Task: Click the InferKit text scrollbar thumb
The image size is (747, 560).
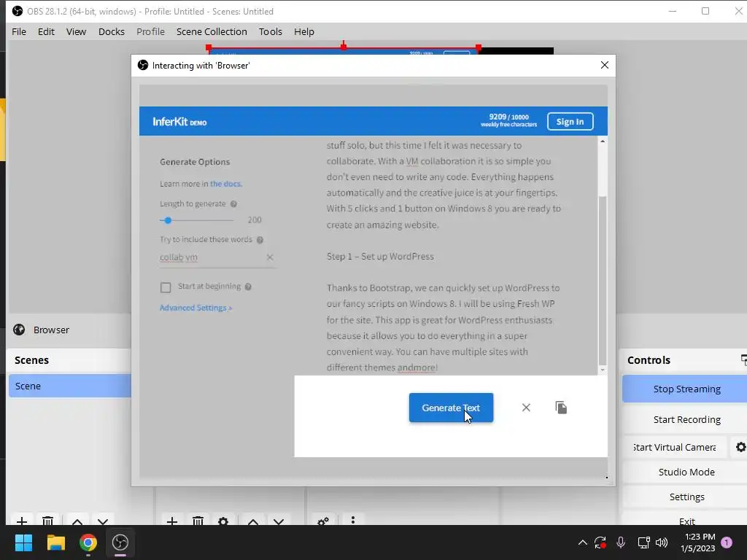Action: (x=602, y=281)
